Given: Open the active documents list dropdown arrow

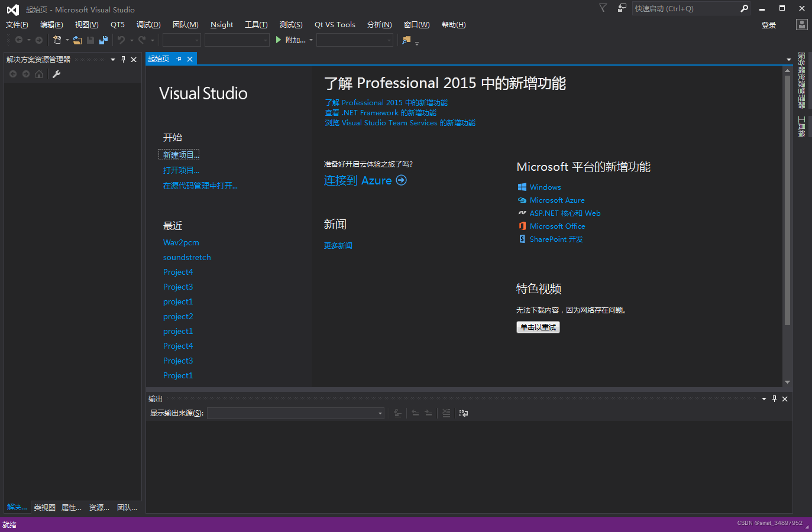Looking at the screenshot, I should coord(789,60).
